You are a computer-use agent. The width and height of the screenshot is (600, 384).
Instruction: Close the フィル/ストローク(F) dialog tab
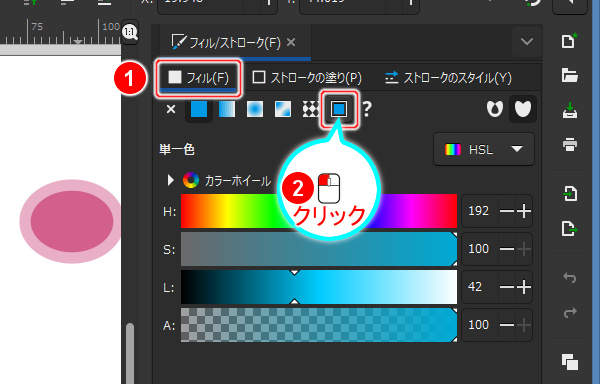[291, 42]
